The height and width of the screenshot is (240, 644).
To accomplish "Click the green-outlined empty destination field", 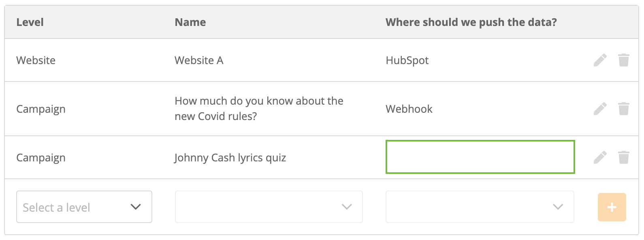I will click(480, 157).
